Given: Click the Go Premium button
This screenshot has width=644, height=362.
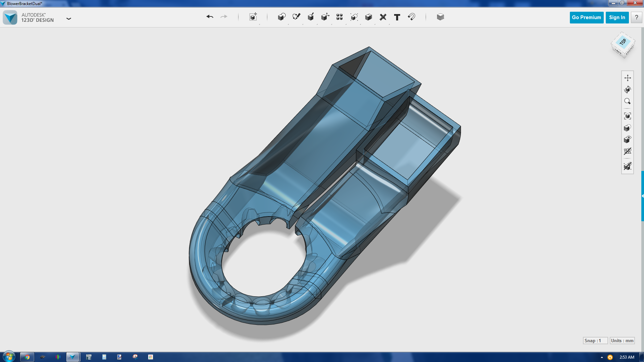Looking at the screenshot, I should 586,17.
